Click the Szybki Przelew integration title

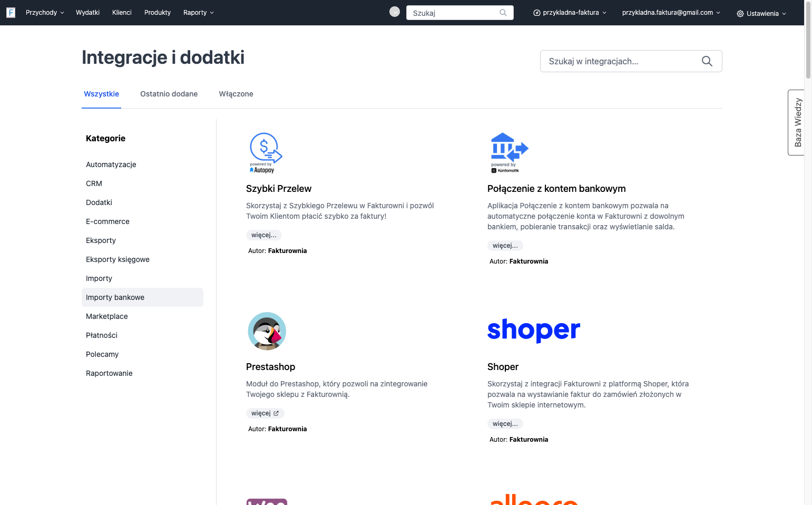(x=279, y=189)
